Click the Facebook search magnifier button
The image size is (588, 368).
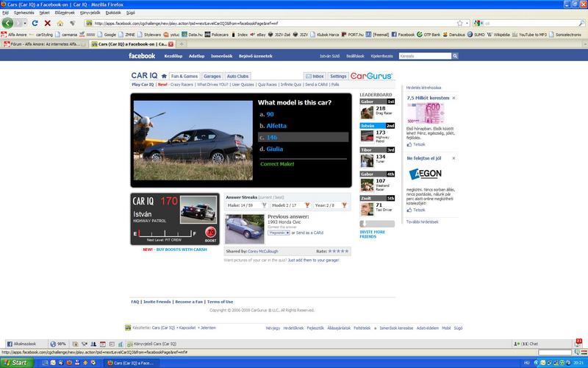click(455, 56)
